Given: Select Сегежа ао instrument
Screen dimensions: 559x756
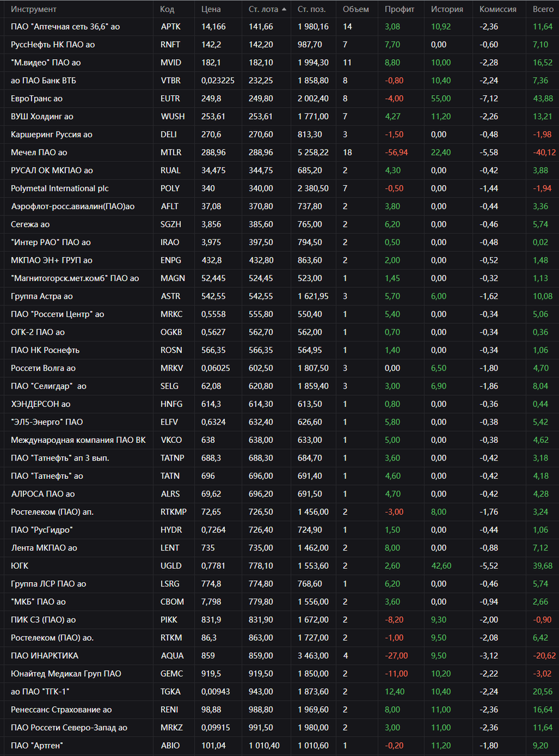Looking at the screenshot, I should tap(31, 224).
